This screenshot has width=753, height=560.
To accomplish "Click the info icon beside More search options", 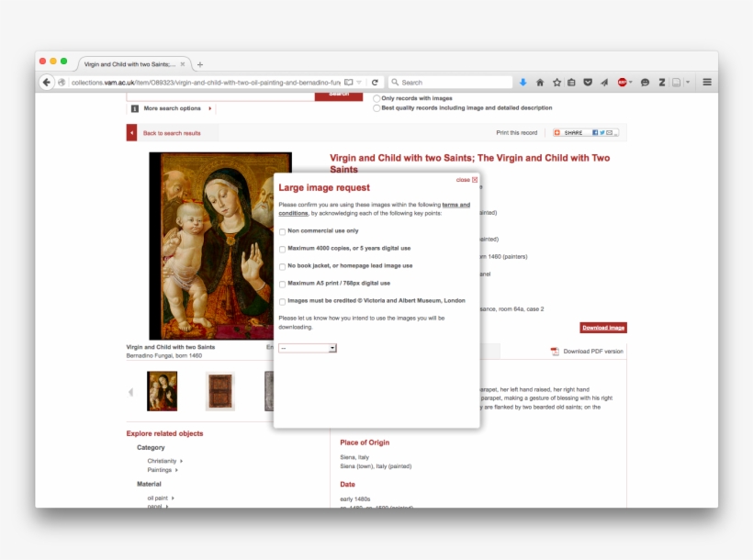I will 135,108.
